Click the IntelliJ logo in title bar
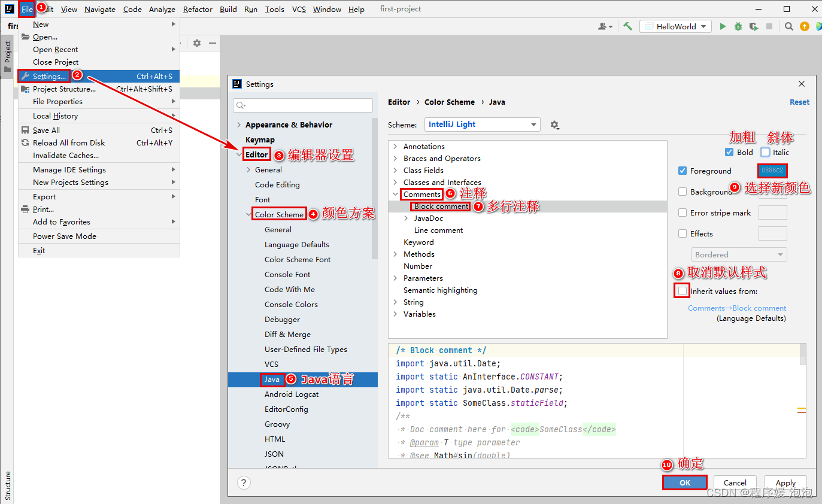The image size is (822, 504). click(9, 9)
